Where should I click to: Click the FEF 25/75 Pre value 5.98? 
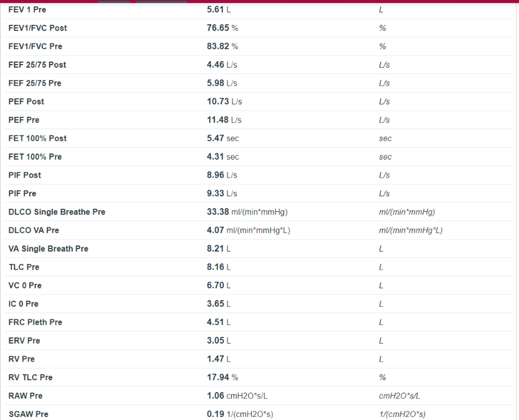pyautogui.click(x=216, y=83)
